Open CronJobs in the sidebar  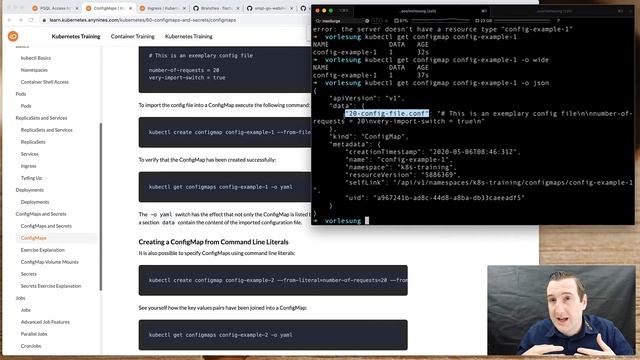click(31, 346)
